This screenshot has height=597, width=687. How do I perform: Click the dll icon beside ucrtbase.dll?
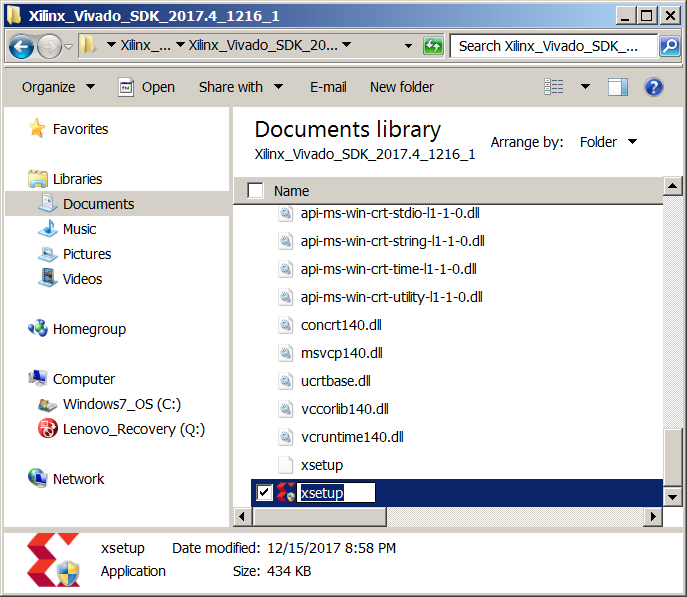286,381
